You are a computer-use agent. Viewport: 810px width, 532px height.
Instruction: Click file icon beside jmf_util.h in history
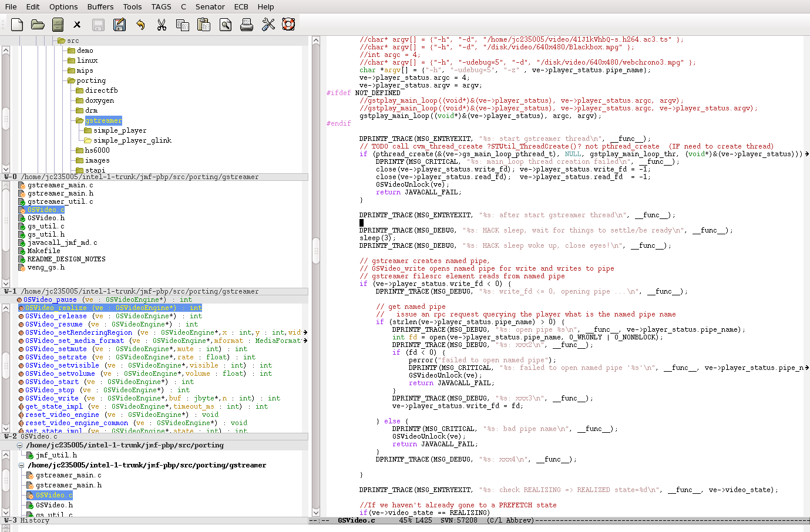(x=31, y=455)
